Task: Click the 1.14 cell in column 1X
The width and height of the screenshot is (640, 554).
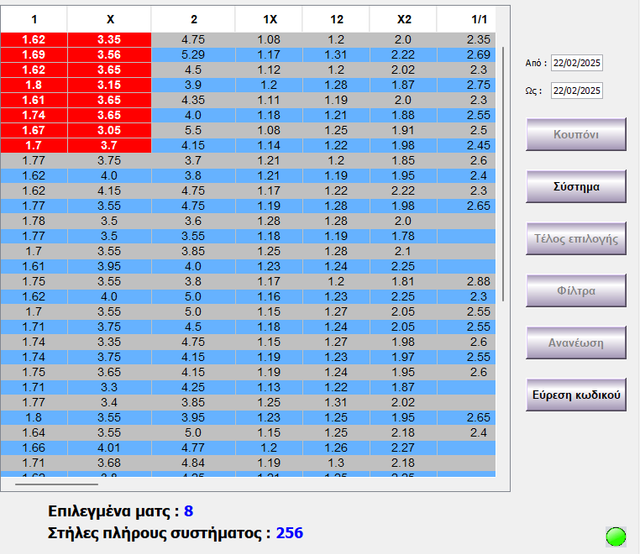Action: tap(269, 145)
